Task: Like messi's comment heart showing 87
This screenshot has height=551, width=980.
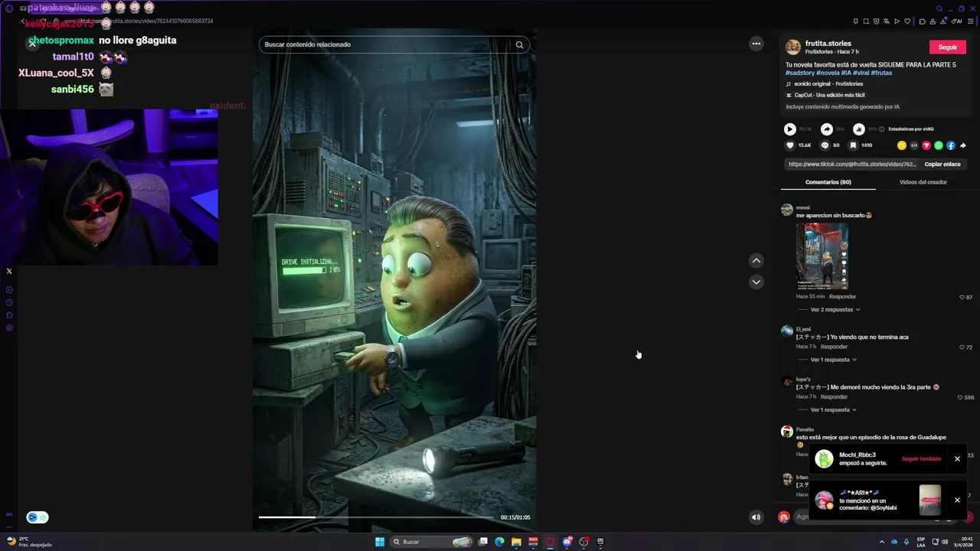Action: click(962, 297)
